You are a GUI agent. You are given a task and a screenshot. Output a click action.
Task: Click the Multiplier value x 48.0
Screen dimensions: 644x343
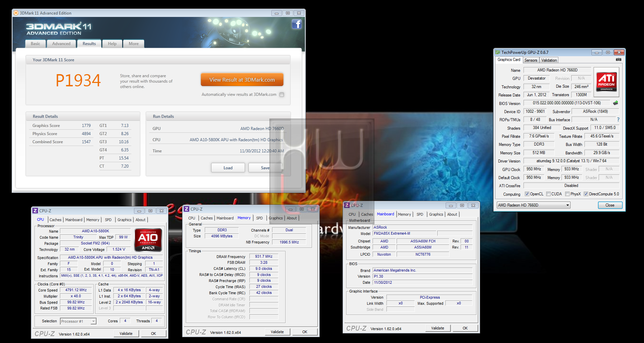(x=76, y=296)
